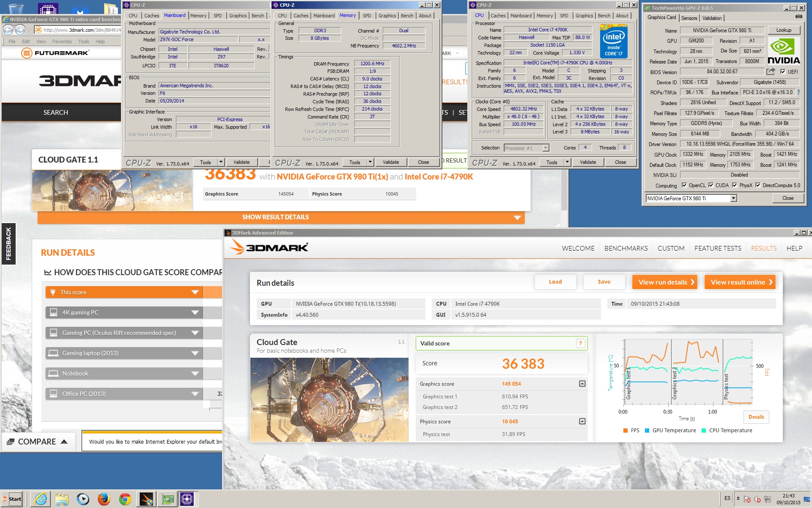Switch to Sensors tab in GPU-Z
Viewport: 812px width, 508px height.
click(x=689, y=18)
